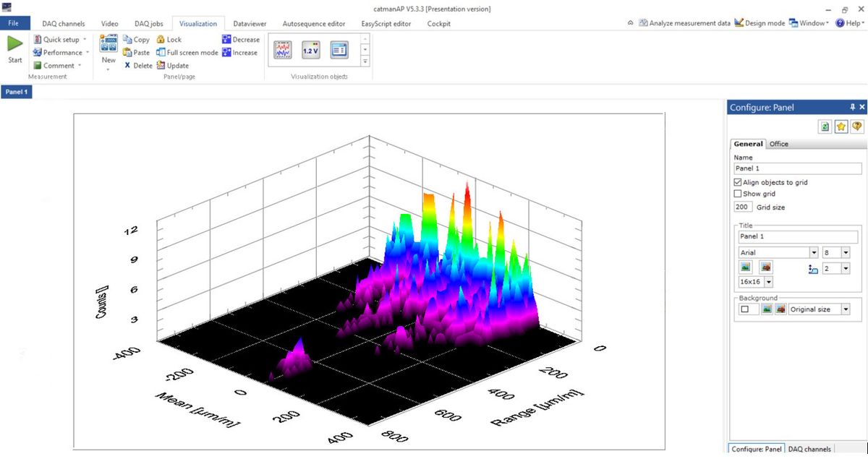This screenshot has height=459, width=868.
Task: Click the Grid size input field
Action: (x=743, y=207)
